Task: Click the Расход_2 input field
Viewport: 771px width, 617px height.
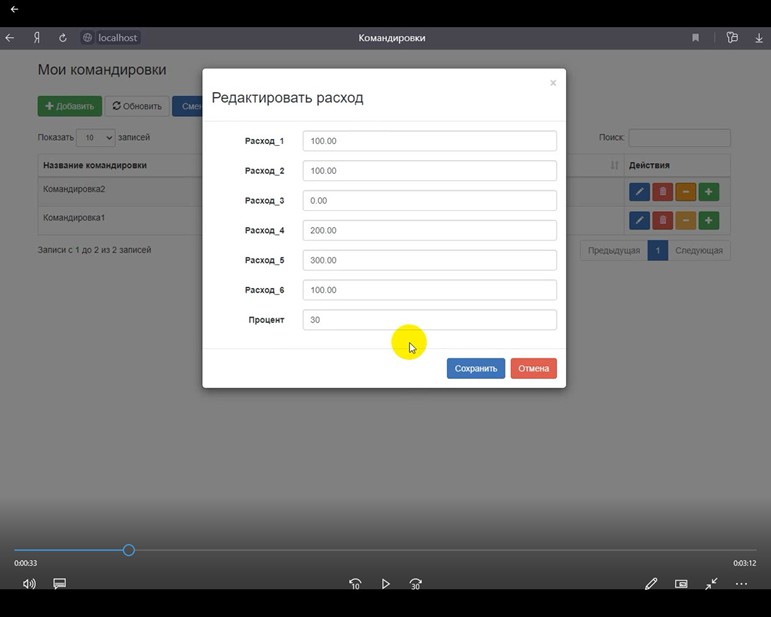Action: pos(429,171)
